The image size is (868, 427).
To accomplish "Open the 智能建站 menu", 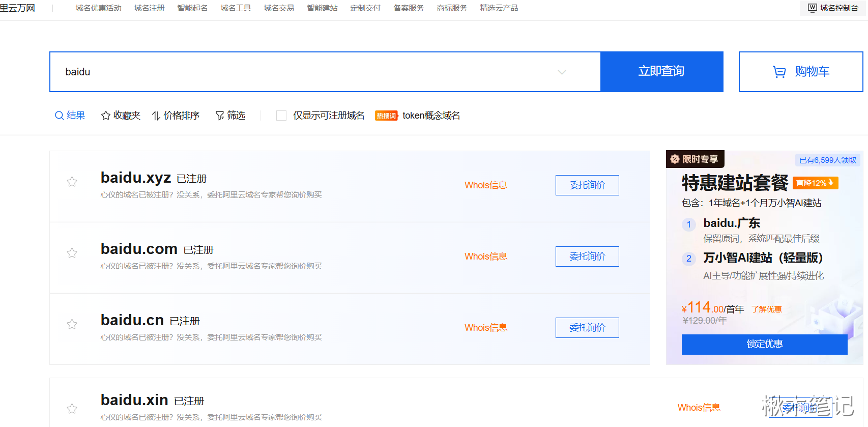I will click(323, 8).
